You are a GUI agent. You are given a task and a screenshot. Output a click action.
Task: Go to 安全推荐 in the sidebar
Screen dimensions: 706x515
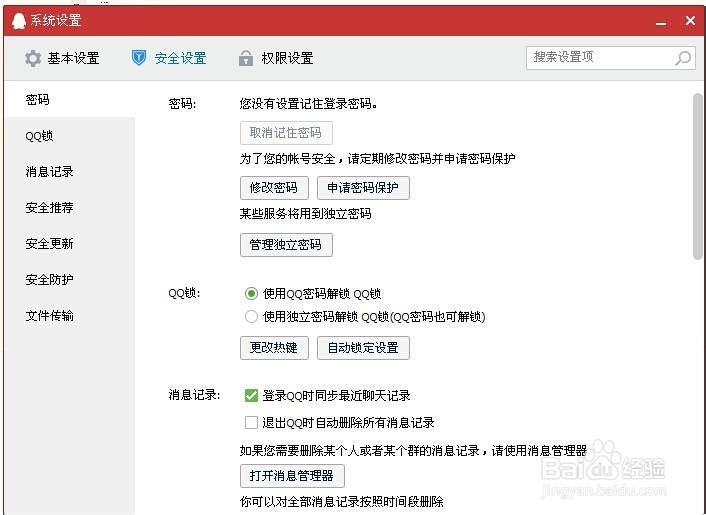(69, 208)
